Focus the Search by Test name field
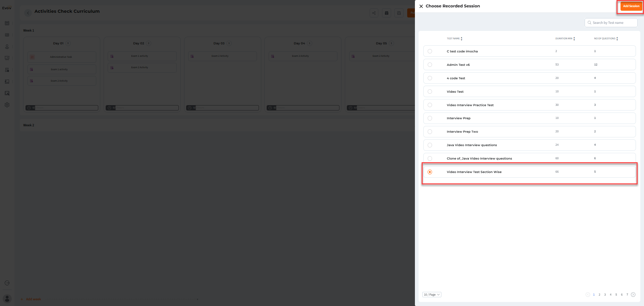This screenshot has width=644, height=306. tap(611, 23)
